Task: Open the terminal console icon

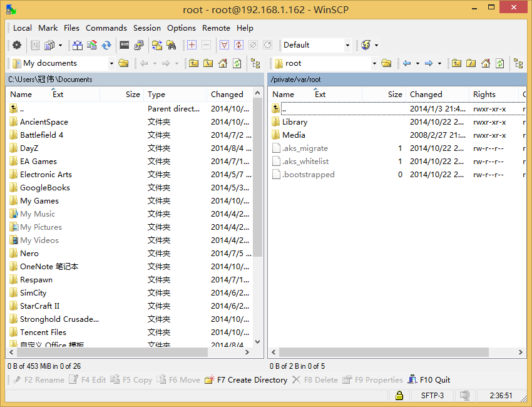Action: tap(125, 45)
